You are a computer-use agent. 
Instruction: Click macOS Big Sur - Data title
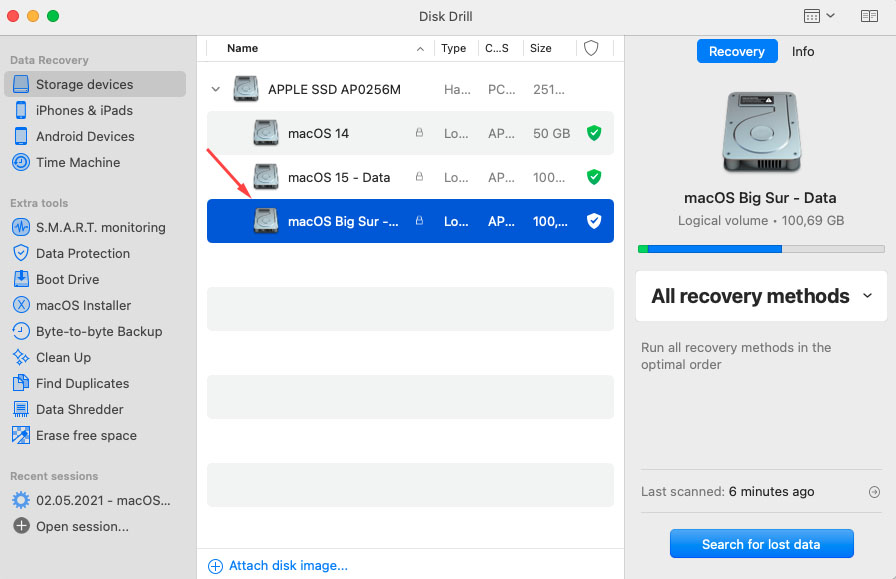pos(760,198)
